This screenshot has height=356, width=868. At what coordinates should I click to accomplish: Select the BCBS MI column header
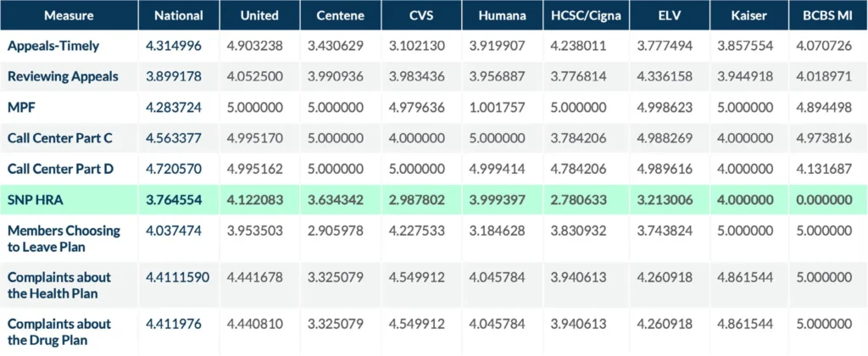coord(828,16)
